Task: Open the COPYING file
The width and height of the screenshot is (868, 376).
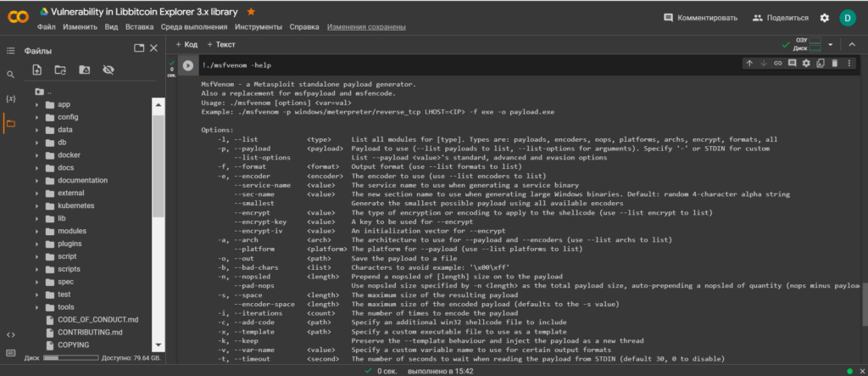Action: click(74, 345)
